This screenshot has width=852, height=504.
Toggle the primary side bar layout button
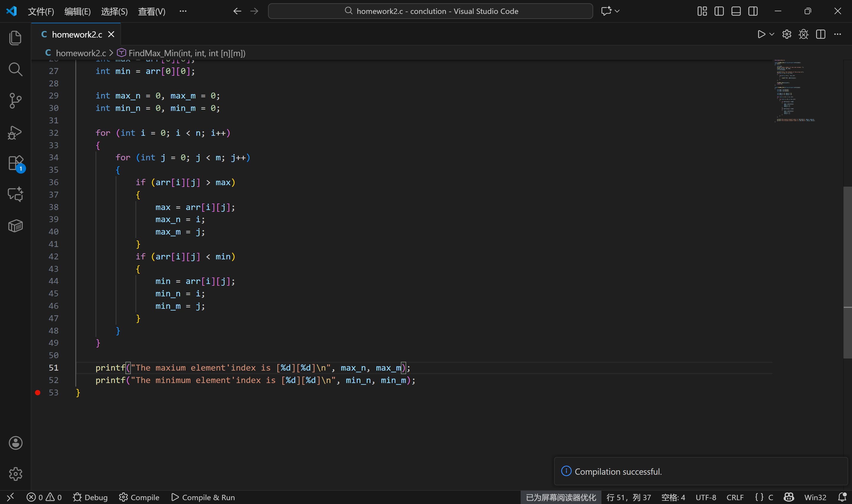719,11
